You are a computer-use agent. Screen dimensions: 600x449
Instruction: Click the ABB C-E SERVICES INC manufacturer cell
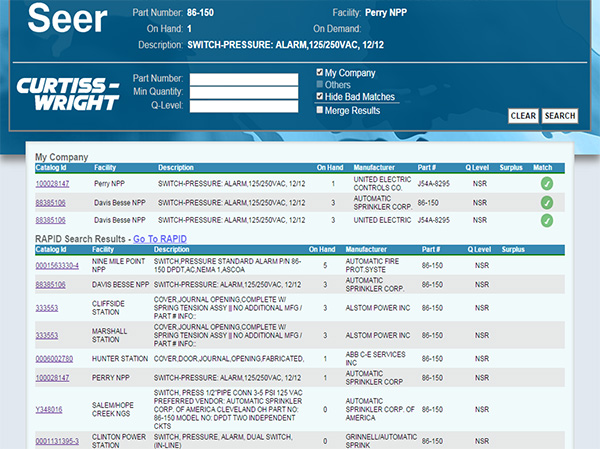click(375, 359)
